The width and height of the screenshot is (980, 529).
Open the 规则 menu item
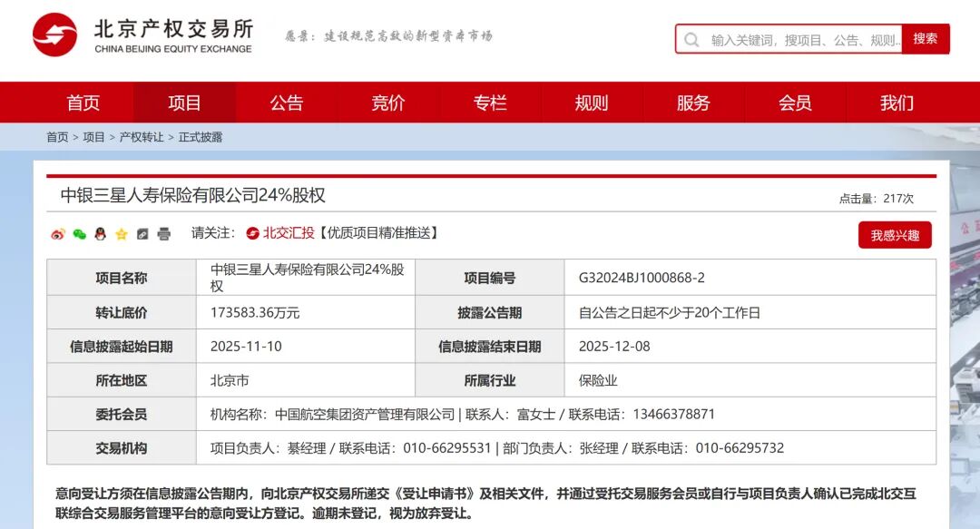[592, 103]
